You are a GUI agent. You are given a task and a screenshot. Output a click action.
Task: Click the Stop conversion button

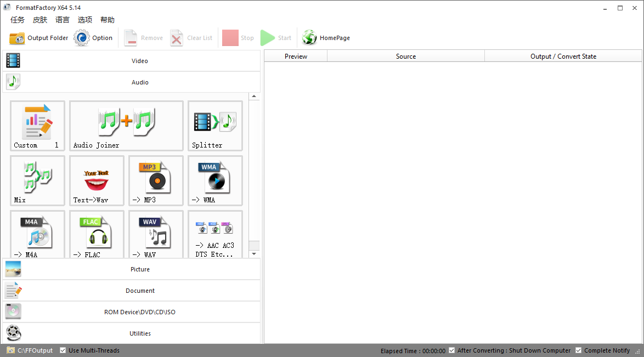click(x=238, y=38)
